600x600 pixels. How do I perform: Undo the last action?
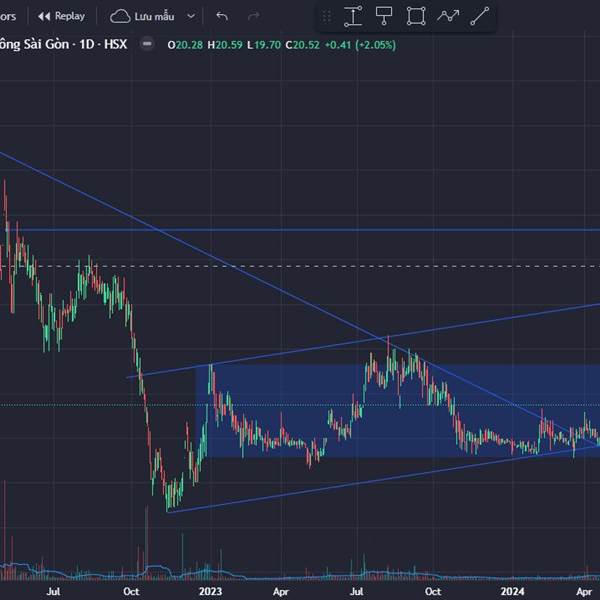tap(222, 16)
